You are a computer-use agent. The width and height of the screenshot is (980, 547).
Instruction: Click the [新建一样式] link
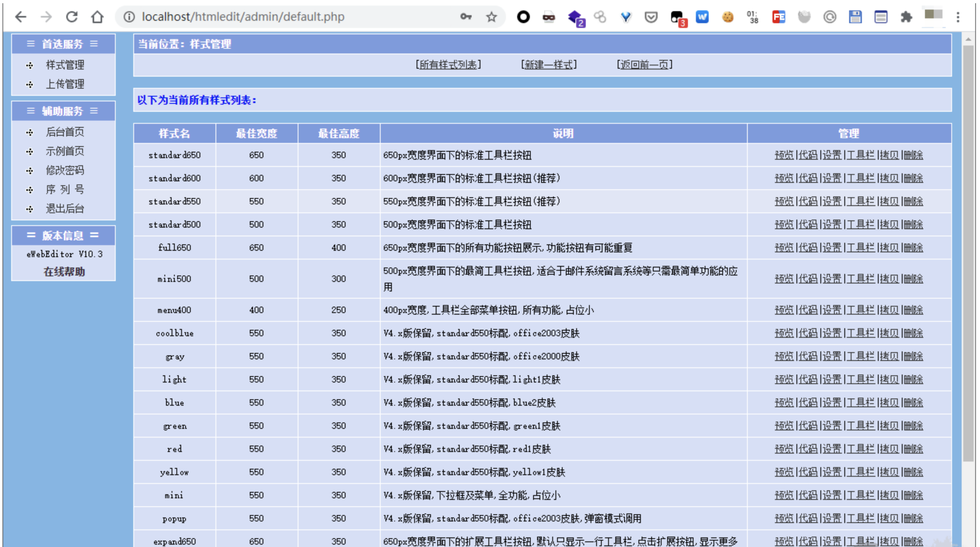tap(549, 64)
